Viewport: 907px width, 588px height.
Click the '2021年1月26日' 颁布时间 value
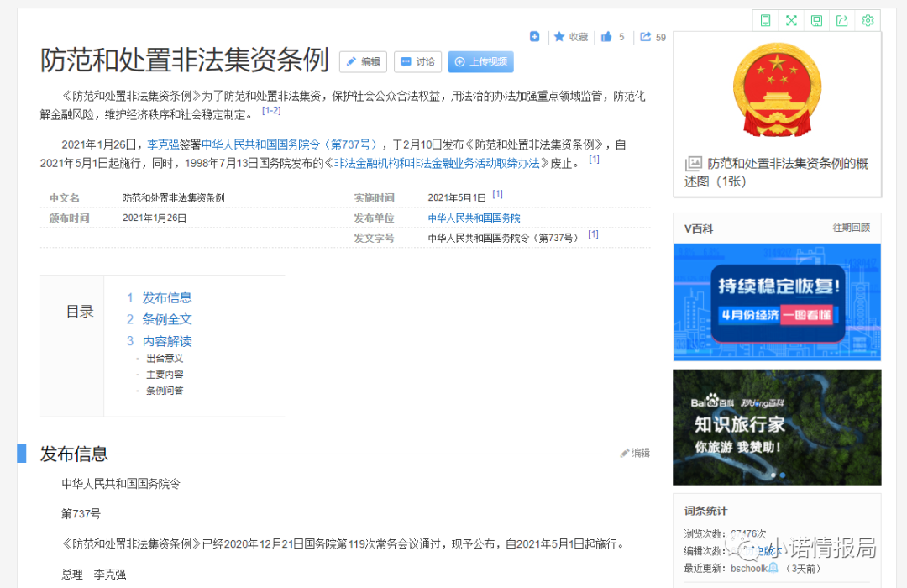[155, 218]
